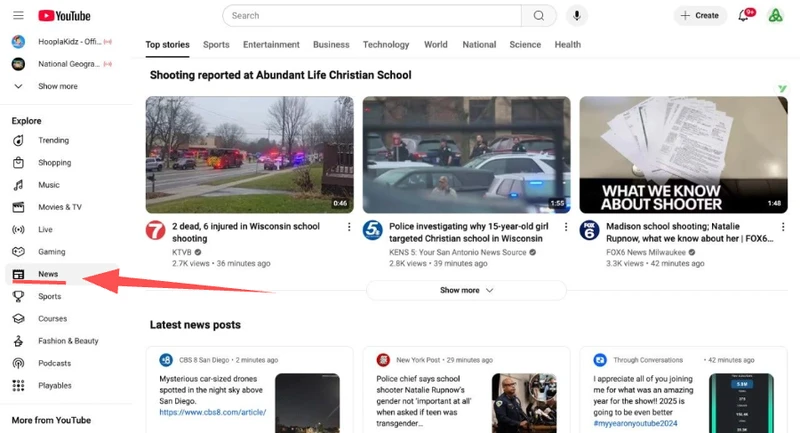800x433 pixels.
Task: Switch to the National tab
Action: 479,45
